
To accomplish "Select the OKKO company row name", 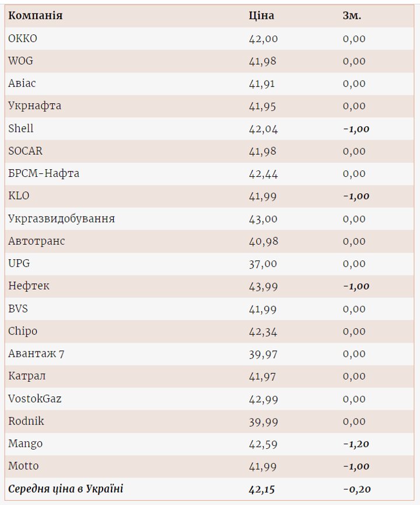I will [x=23, y=39].
